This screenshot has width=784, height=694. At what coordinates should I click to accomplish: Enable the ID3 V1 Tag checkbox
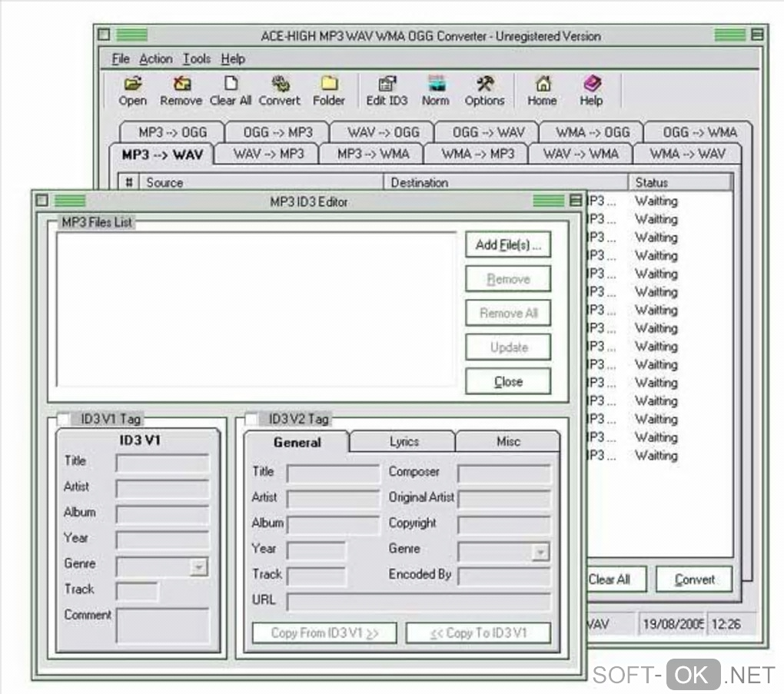64,419
